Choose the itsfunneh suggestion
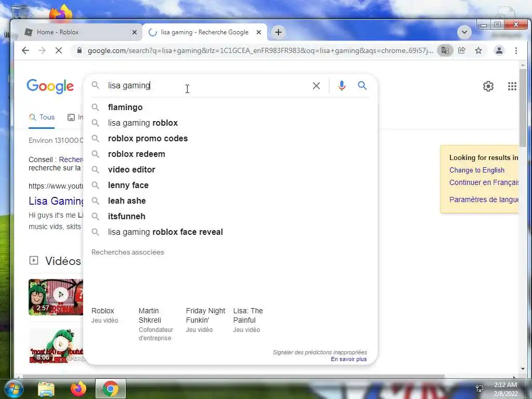Image resolution: width=532 pixels, height=399 pixels. [230, 217]
